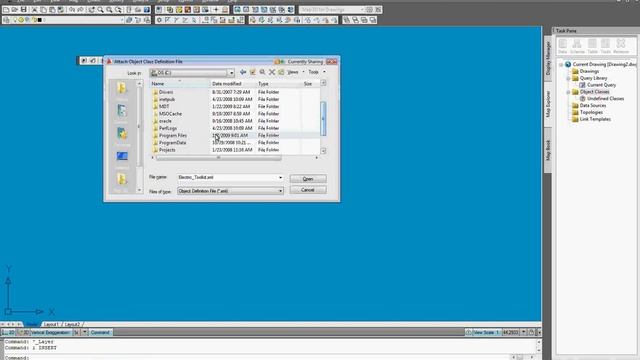
Task: Click the Create New Folder icon
Action: click(281, 72)
